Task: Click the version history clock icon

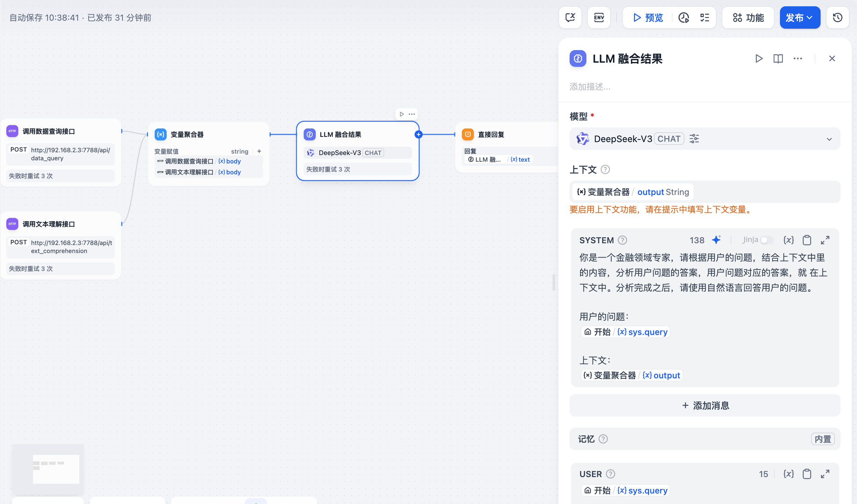Action: 837,17
